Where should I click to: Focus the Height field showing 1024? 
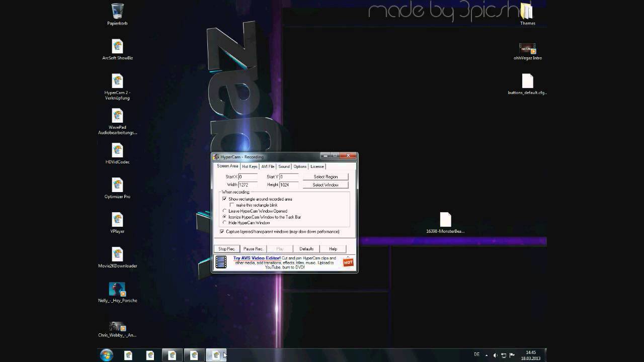pos(289,185)
